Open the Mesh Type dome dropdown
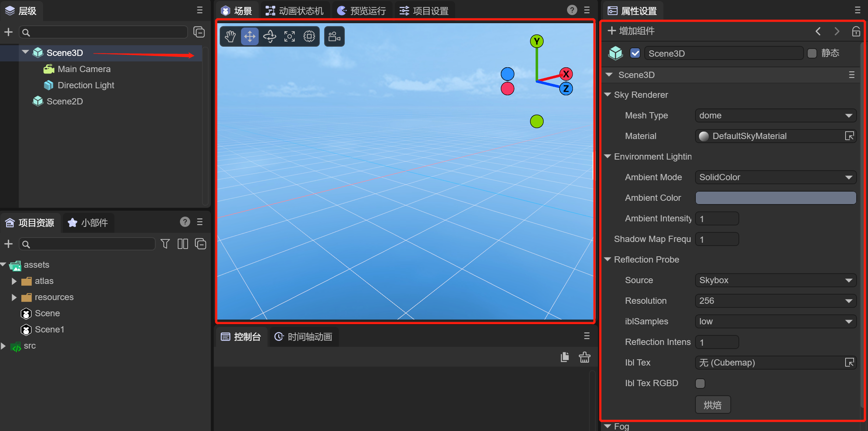This screenshot has width=868, height=431. [775, 115]
